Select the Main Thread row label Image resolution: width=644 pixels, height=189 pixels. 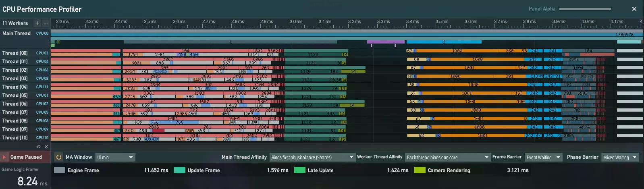17,33
